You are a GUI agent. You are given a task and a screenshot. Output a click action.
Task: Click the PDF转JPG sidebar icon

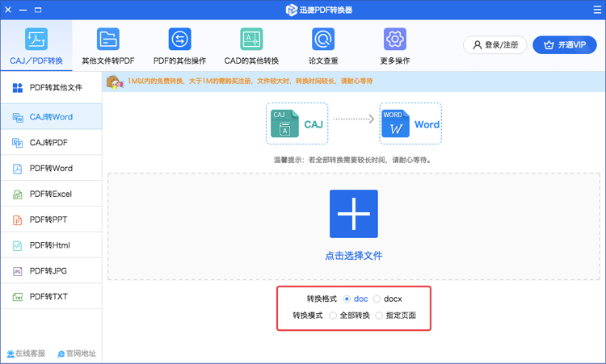(x=18, y=271)
